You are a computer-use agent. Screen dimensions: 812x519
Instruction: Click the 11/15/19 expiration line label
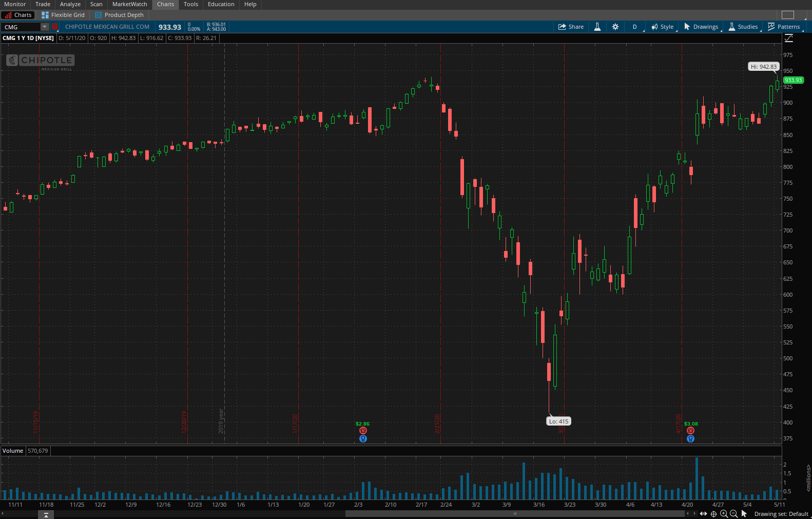(36, 422)
